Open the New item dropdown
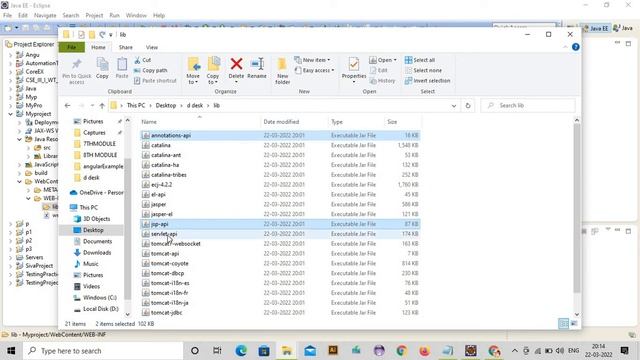This screenshot has height=360, width=640. pyautogui.click(x=313, y=60)
